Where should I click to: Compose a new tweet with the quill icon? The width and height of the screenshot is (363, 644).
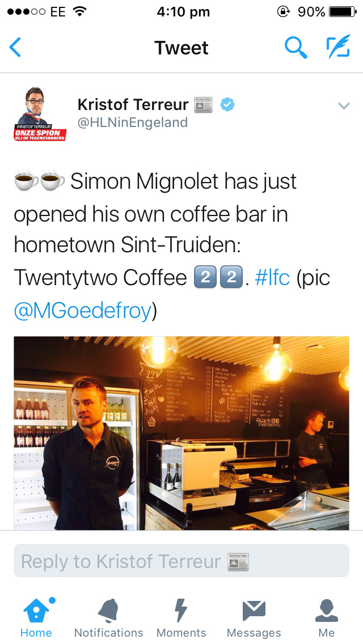[339, 46]
